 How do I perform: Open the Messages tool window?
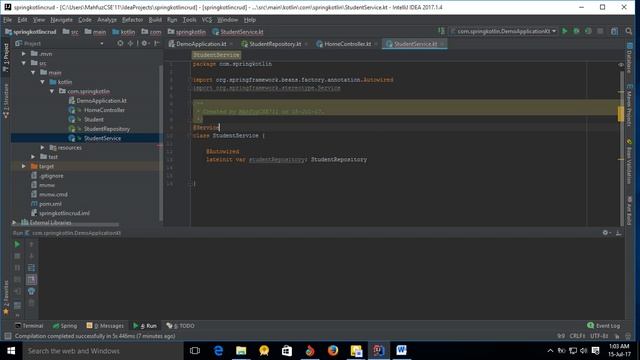point(105,326)
